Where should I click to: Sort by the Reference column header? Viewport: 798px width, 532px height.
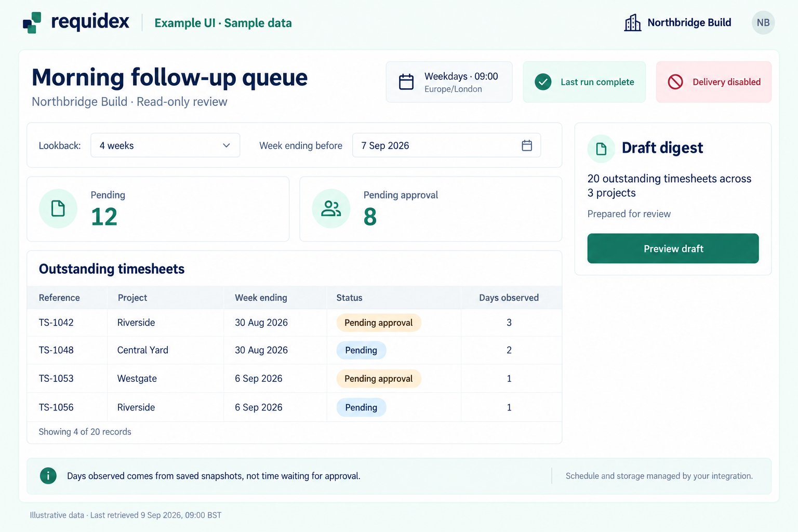coord(59,298)
